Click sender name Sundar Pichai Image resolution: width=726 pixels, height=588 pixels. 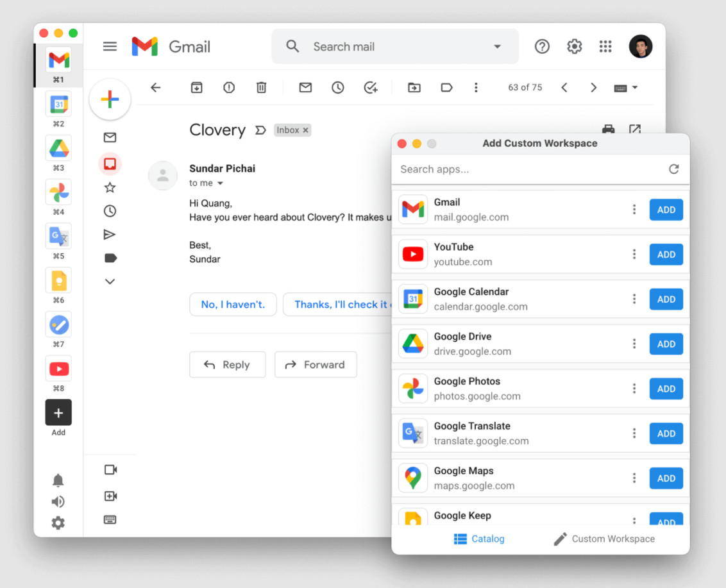point(223,169)
